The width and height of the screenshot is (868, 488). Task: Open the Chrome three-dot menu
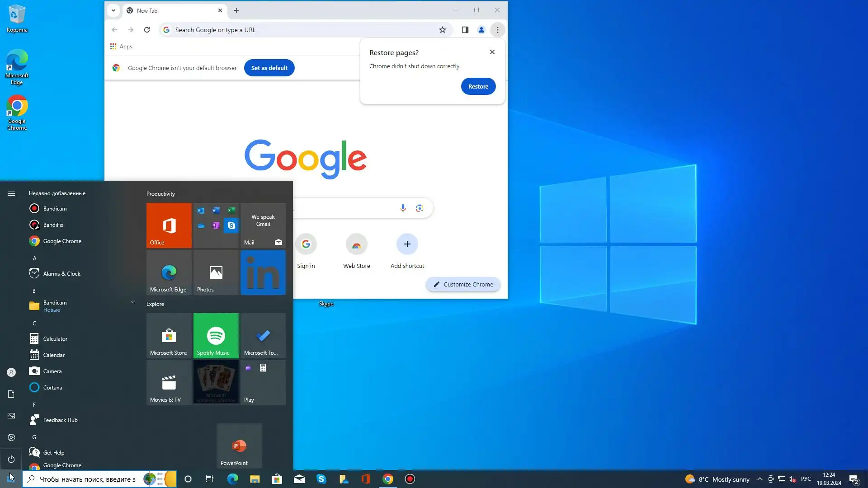497,30
